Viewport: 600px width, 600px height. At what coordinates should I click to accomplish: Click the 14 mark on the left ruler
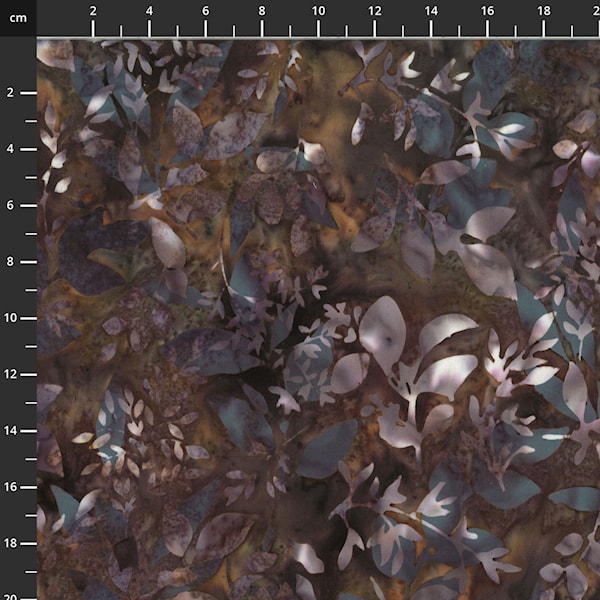[10, 430]
